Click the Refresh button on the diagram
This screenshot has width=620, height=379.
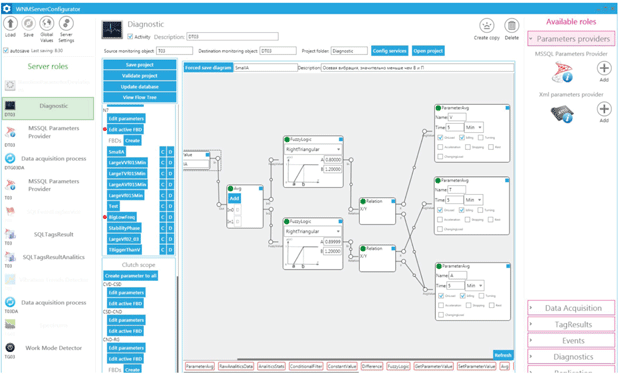click(503, 355)
